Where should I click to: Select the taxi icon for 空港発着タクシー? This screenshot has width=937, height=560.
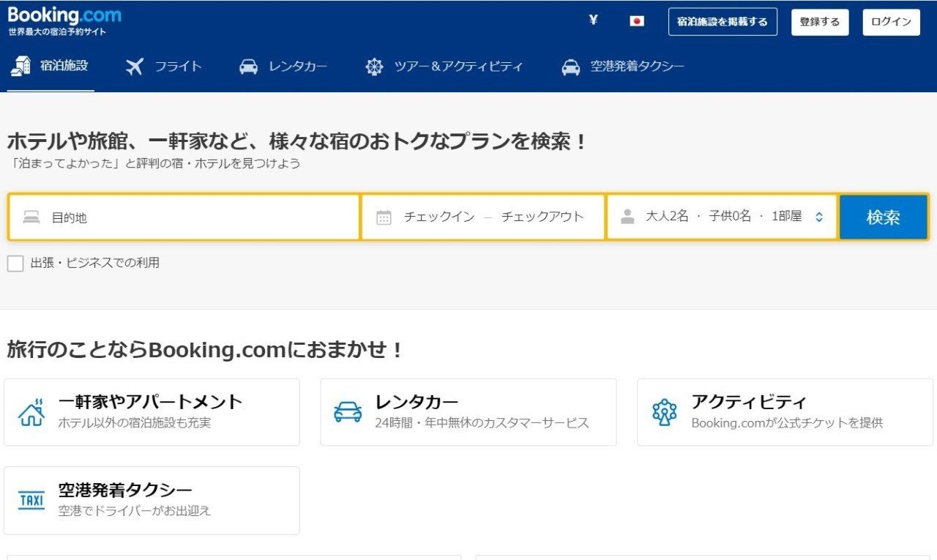coord(570,66)
